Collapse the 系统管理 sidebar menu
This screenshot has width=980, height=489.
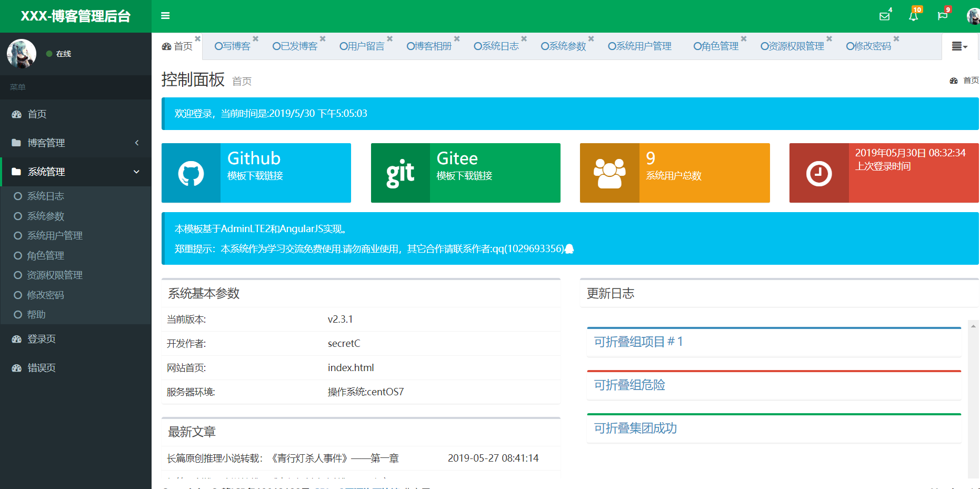coord(76,172)
